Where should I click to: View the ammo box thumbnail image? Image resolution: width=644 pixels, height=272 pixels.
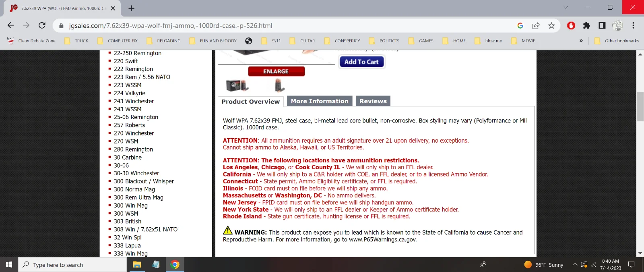[237, 85]
